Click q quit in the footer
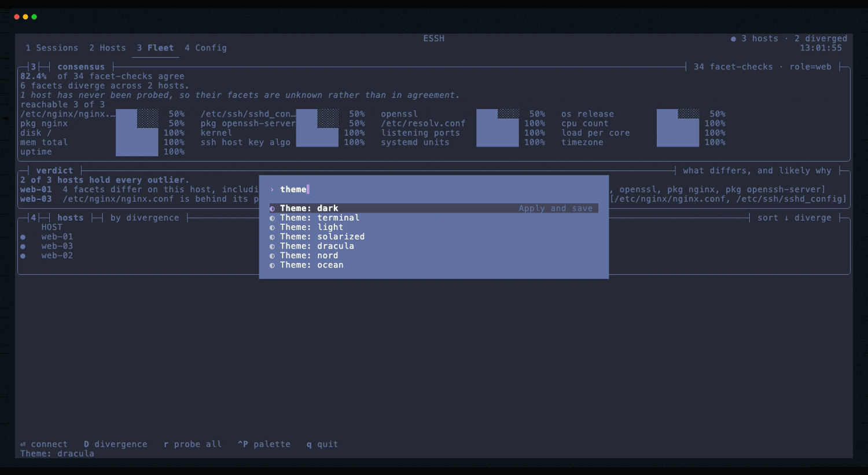This screenshot has width=868, height=475. (x=322, y=444)
